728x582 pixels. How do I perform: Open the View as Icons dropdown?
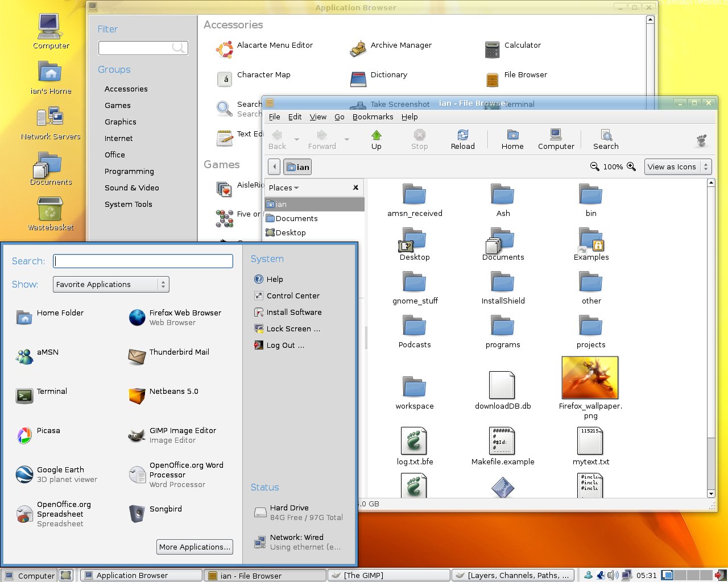click(678, 167)
